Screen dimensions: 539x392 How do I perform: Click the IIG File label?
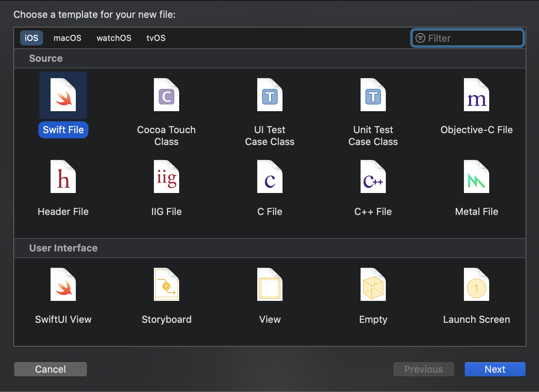(167, 212)
